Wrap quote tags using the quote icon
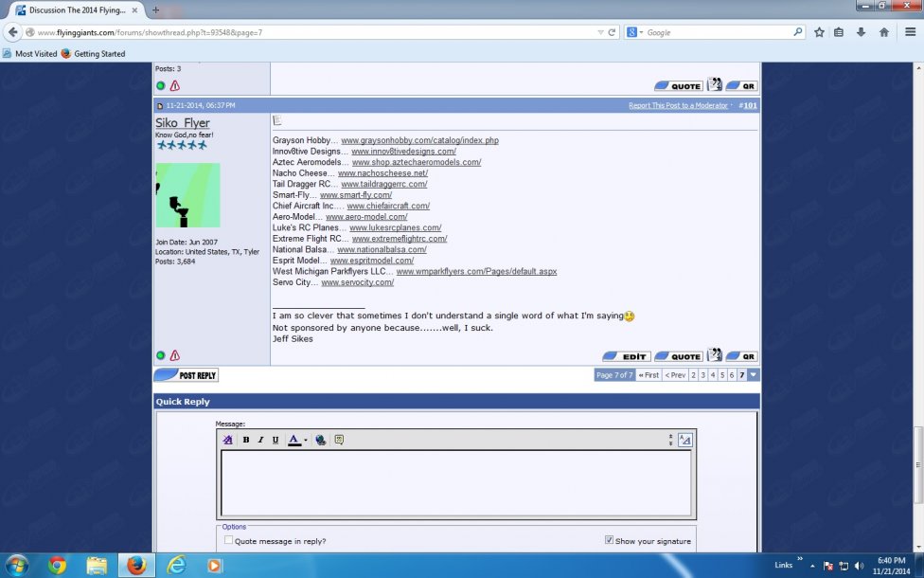Image resolution: width=924 pixels, height=578 pixels. pos(339,440)
